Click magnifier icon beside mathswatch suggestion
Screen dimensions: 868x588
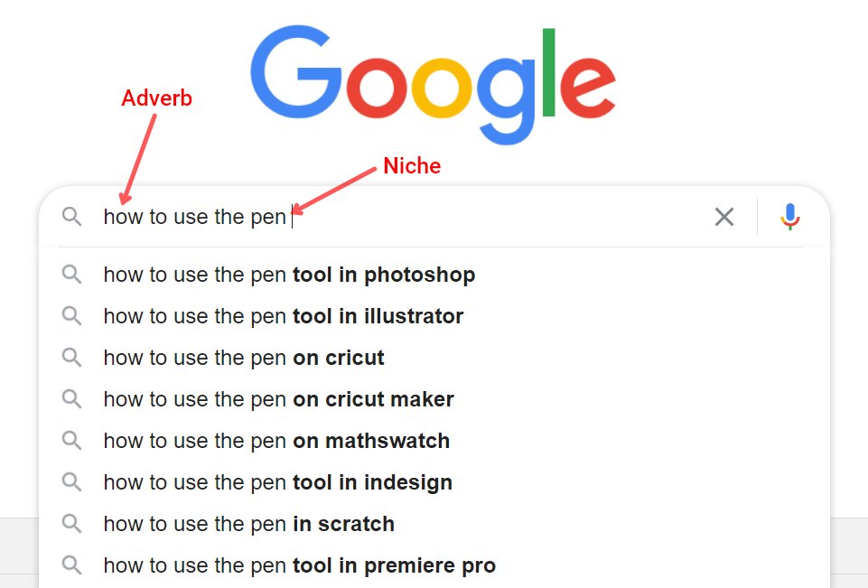click(72, 441)
